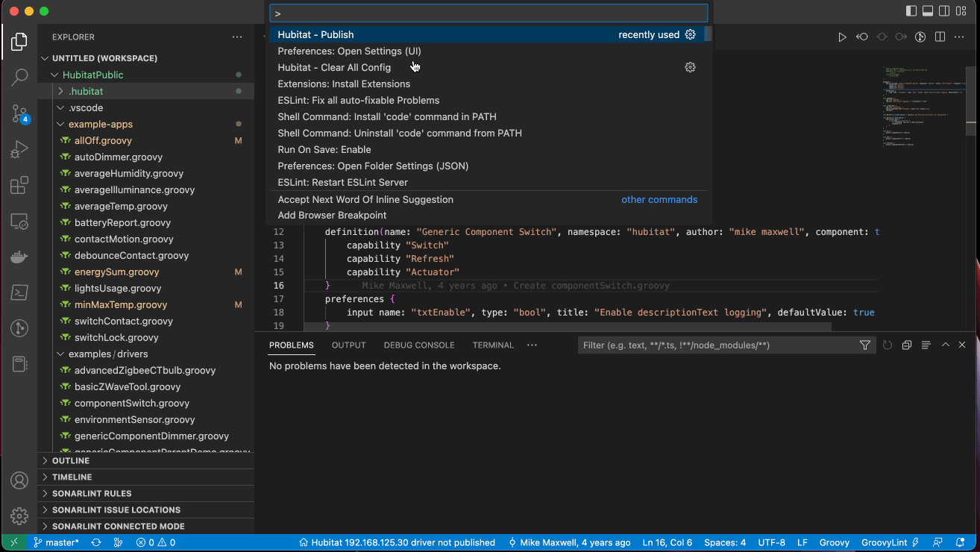This screenshot has width=980, height=552.
Task: Click UTF-8 encoding in status bar
Action: (771, 542)
